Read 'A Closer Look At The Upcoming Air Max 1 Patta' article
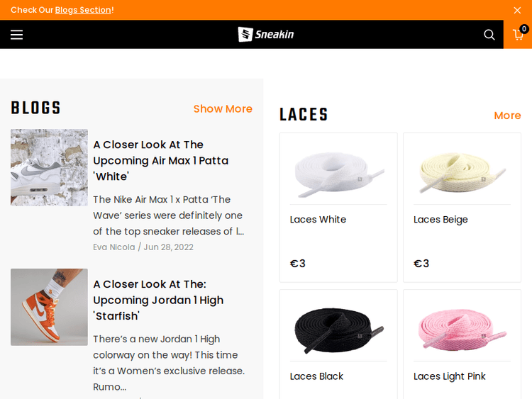532x399 pixels. (x=160, y=160)
